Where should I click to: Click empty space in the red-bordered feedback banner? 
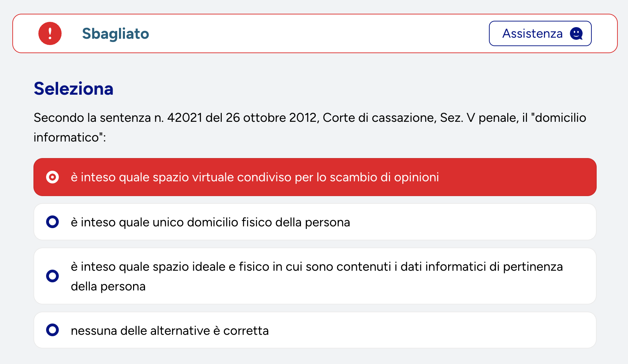pyautogui.click(x=317, y=33)
